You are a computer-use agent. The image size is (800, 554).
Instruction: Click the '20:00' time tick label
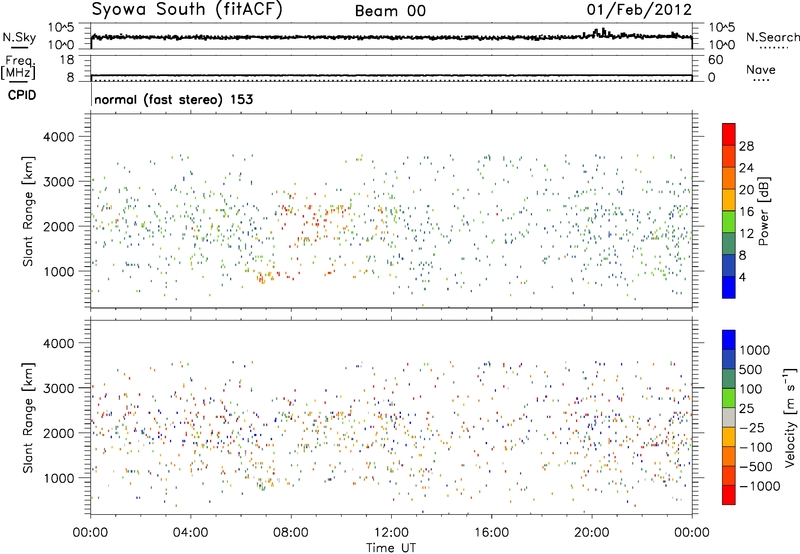(x=591, y=533)
